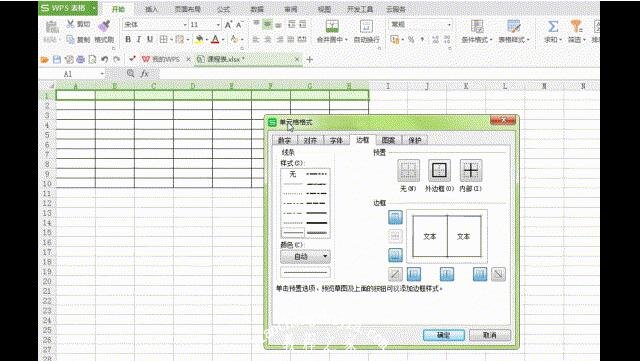Switch to the 插入 (Insert) ribbon tab
This screenshot has width=641, height=361.
(151, 9)
